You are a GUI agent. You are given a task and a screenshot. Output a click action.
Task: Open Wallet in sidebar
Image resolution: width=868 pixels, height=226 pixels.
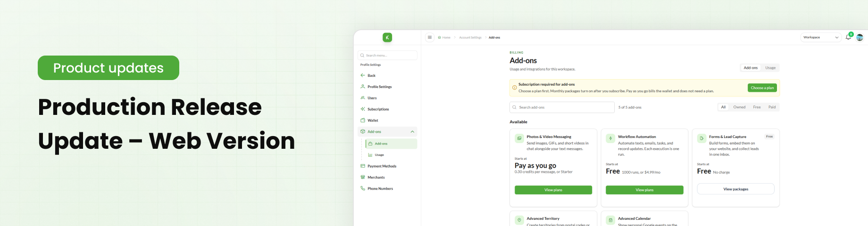pyautogui.click(x=373, y=121)
